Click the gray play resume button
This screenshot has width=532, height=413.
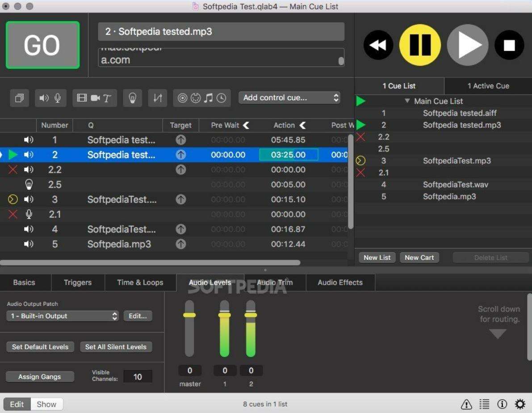467,45
